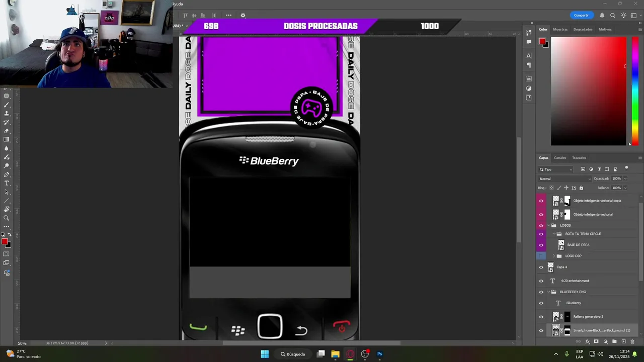Collapse ROTA TU TEMA CIRCLE group

(554, 234)
